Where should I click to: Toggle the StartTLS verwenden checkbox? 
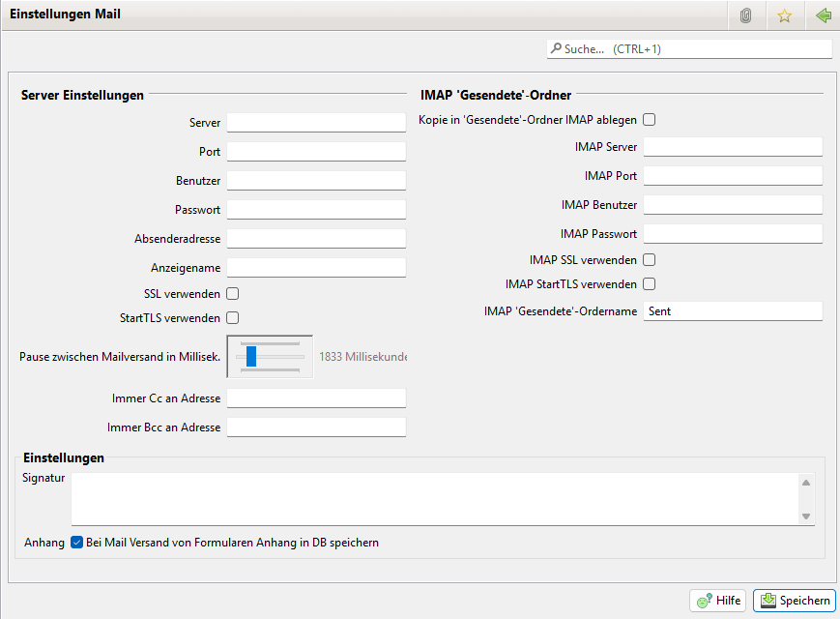point(233,317)
